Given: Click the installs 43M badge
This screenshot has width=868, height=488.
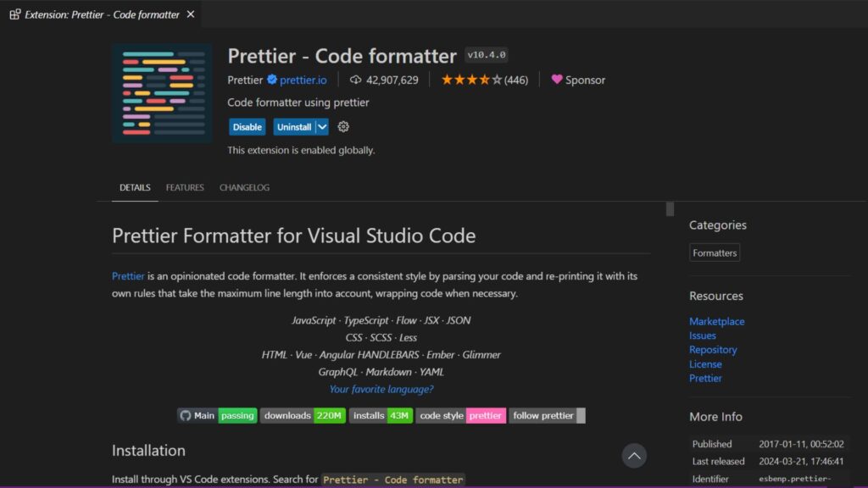Looking at the screenshot, I should pos(381,415).
